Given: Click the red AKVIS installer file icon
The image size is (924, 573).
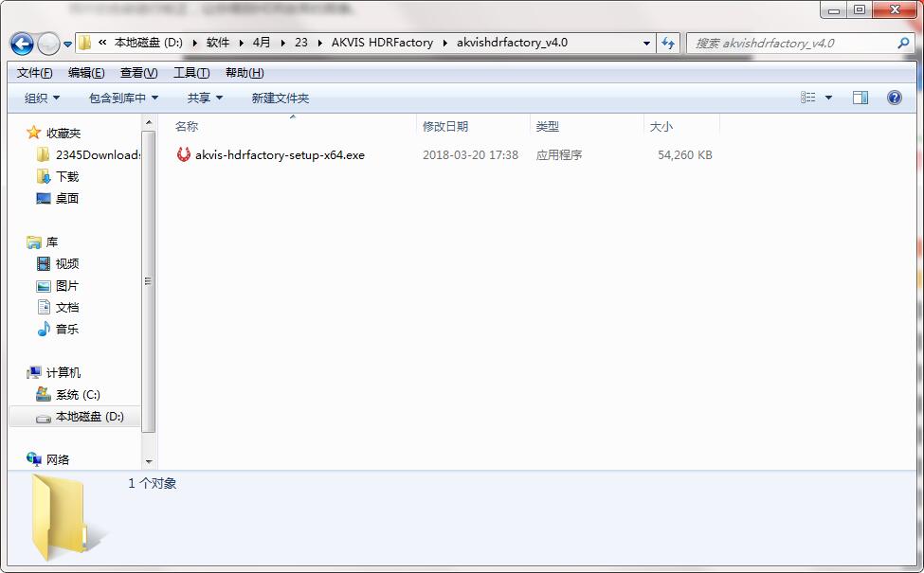Looking at the screenshot, I should 183,154.
